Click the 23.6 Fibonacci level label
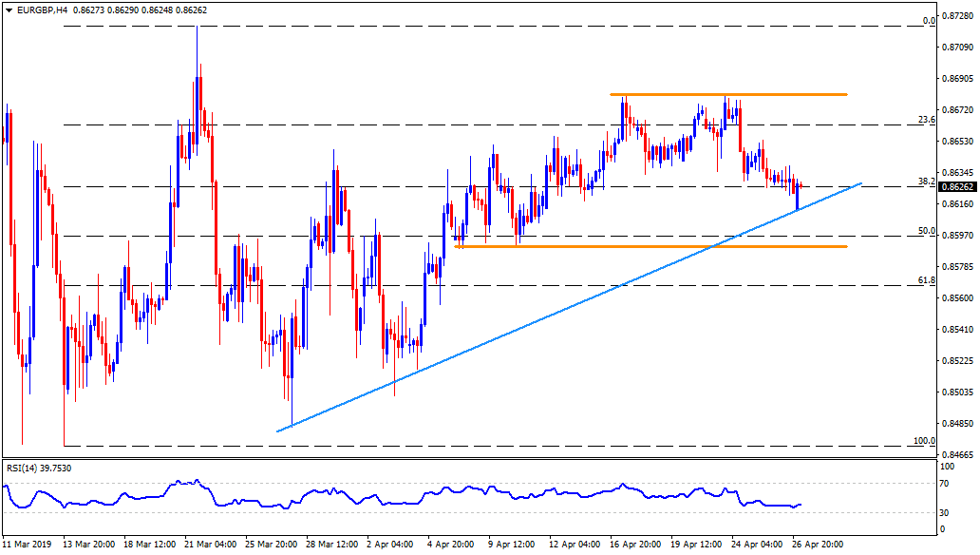 point(927,120)
